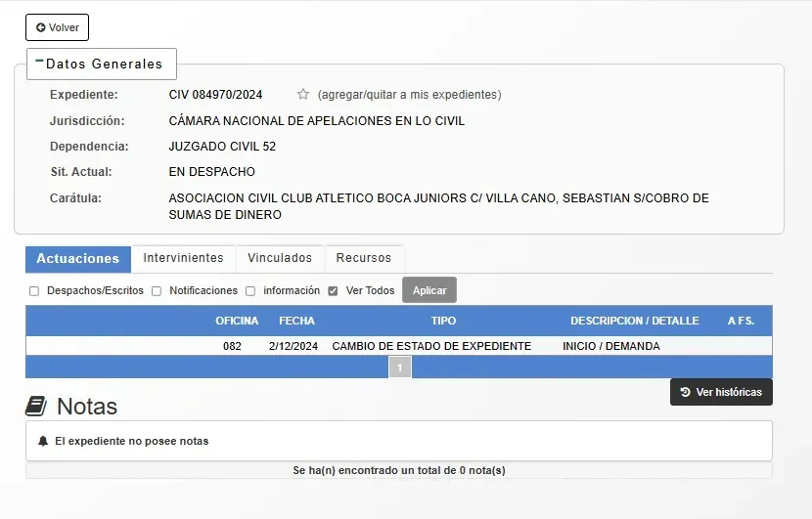Click the FECHA column header
This screenshot has height=519, width=812.
(296, 321)
